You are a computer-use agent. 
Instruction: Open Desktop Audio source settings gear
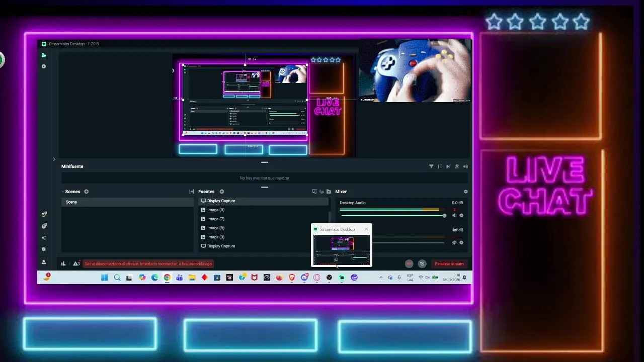(461, 216)
